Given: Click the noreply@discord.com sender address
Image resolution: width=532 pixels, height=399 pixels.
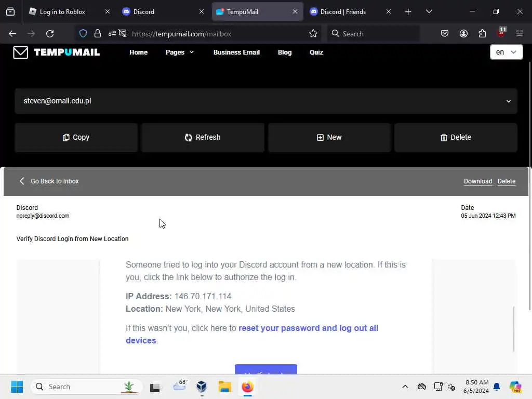Looking at the screenshot, I should tap(43, 216).
